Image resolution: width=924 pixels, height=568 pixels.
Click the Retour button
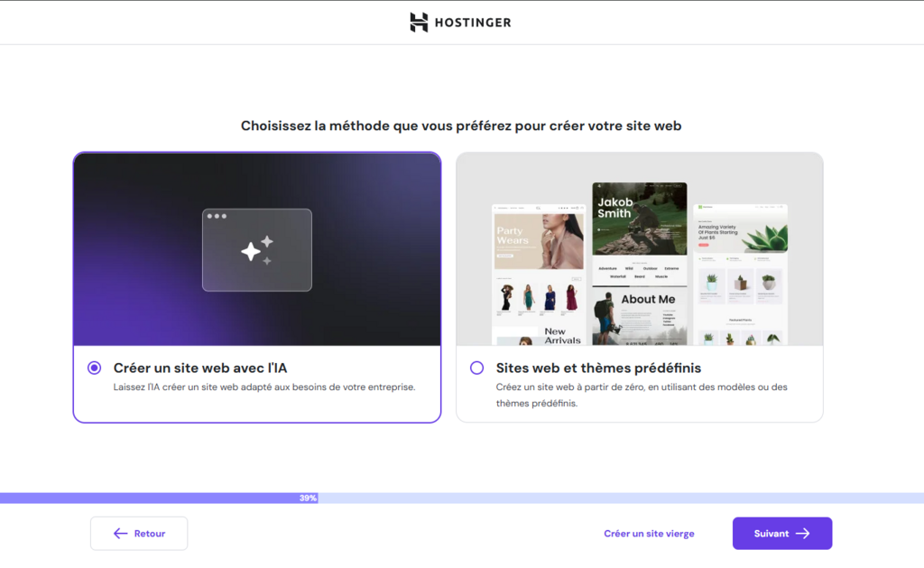click(138, 533)
